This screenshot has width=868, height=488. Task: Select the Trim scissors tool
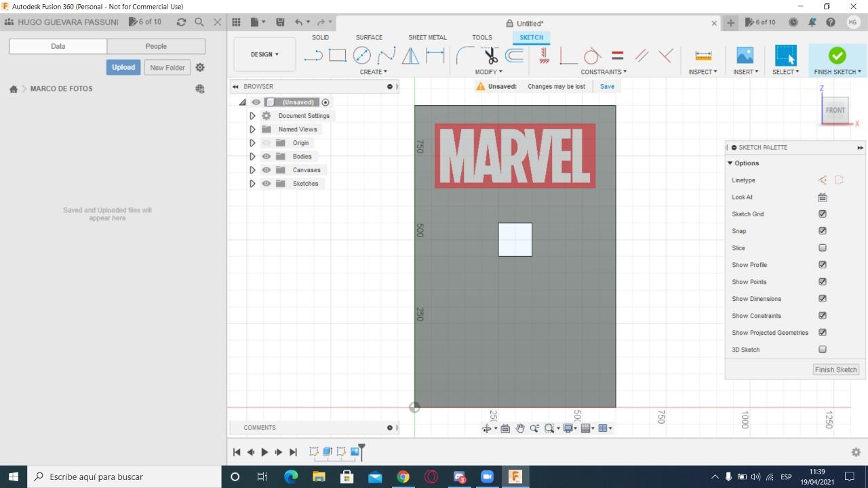[x=490, y=56]
